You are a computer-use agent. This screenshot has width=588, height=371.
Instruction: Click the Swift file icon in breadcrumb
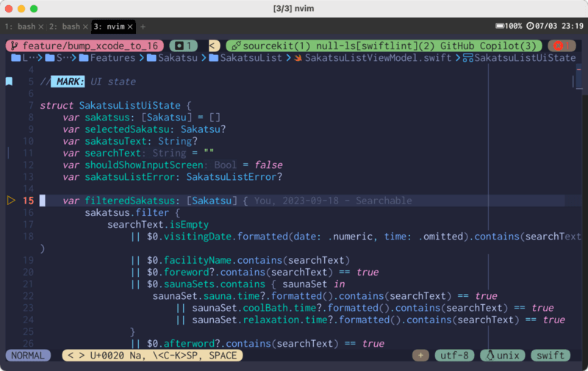[298, 58]
